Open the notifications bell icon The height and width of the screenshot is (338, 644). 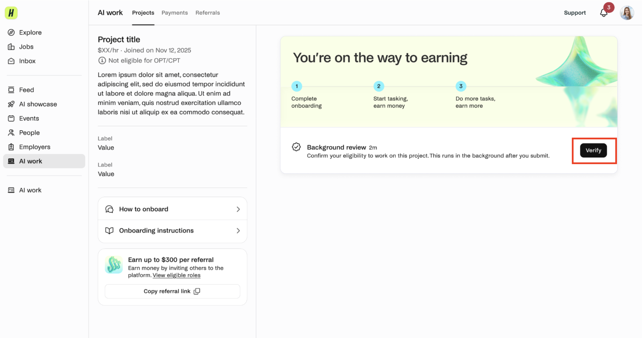[604, 13]
